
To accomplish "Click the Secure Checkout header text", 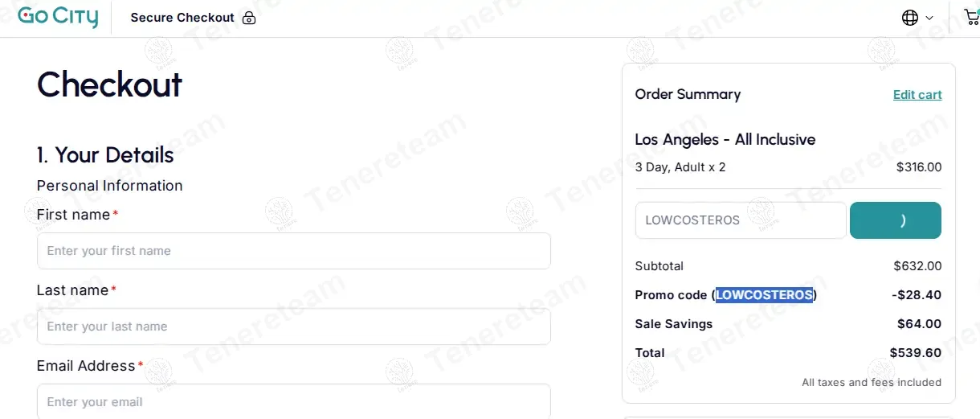I will point(182,18).
